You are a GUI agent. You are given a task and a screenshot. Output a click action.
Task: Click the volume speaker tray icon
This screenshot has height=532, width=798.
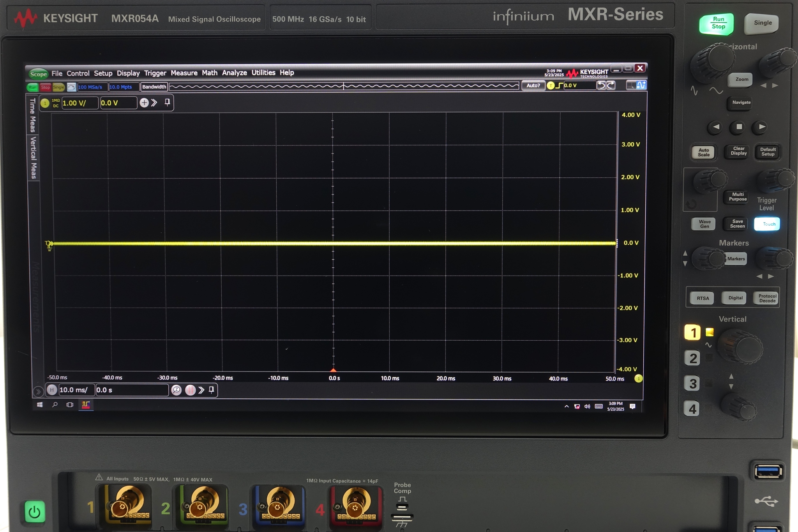(x=587, y=407)
